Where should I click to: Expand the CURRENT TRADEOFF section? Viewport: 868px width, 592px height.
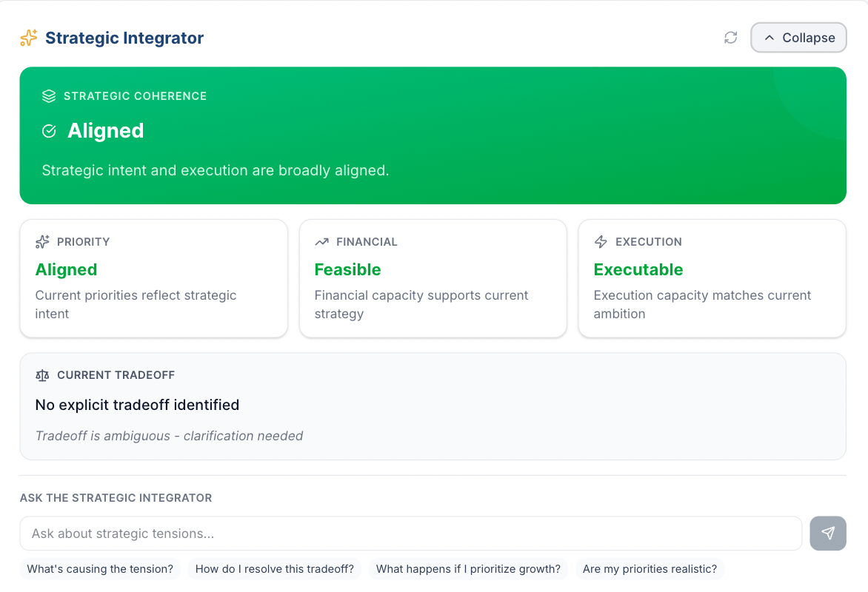tap(433, 406)
